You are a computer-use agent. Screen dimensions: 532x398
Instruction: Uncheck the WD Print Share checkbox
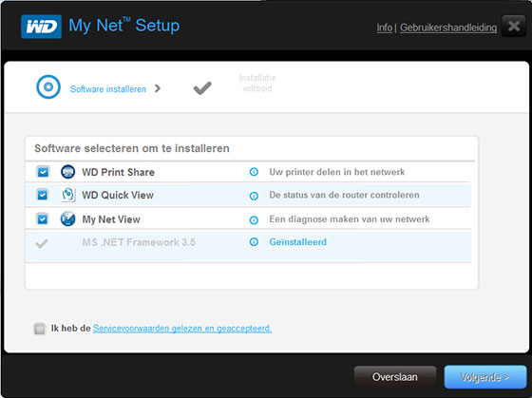point(43,172)
